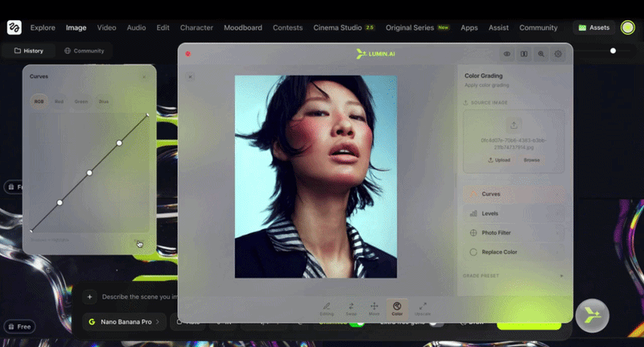Open the Replace Color adjustment row

pos(514,252)
